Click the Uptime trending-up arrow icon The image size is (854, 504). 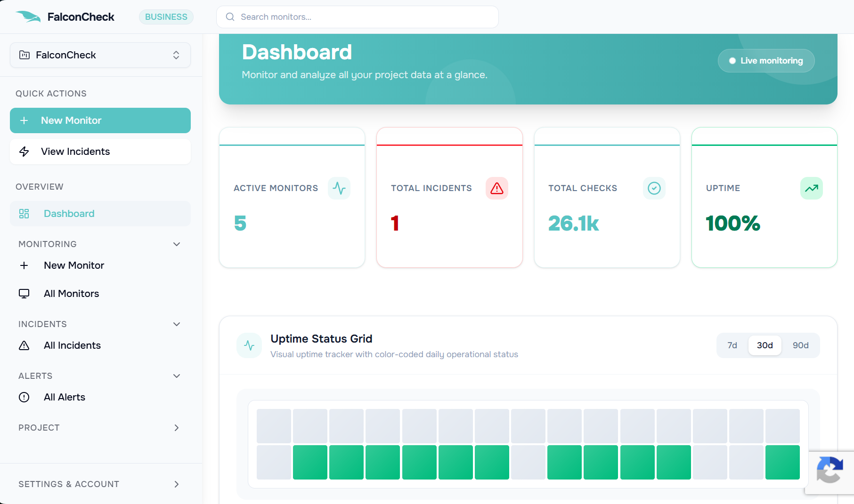pos(812,188)
